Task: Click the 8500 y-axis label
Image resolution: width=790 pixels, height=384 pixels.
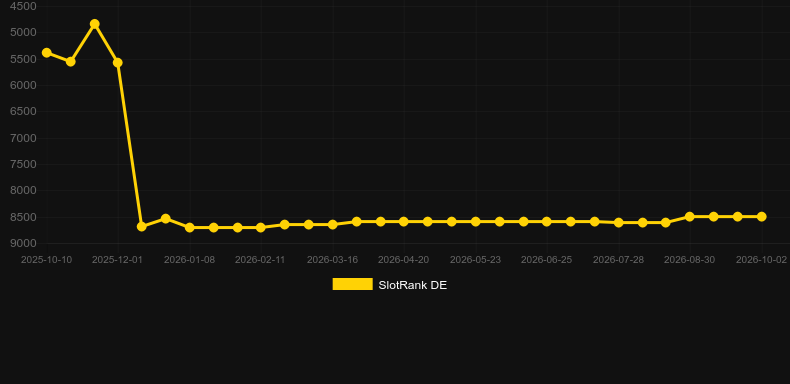Action: tap(24, 217)
